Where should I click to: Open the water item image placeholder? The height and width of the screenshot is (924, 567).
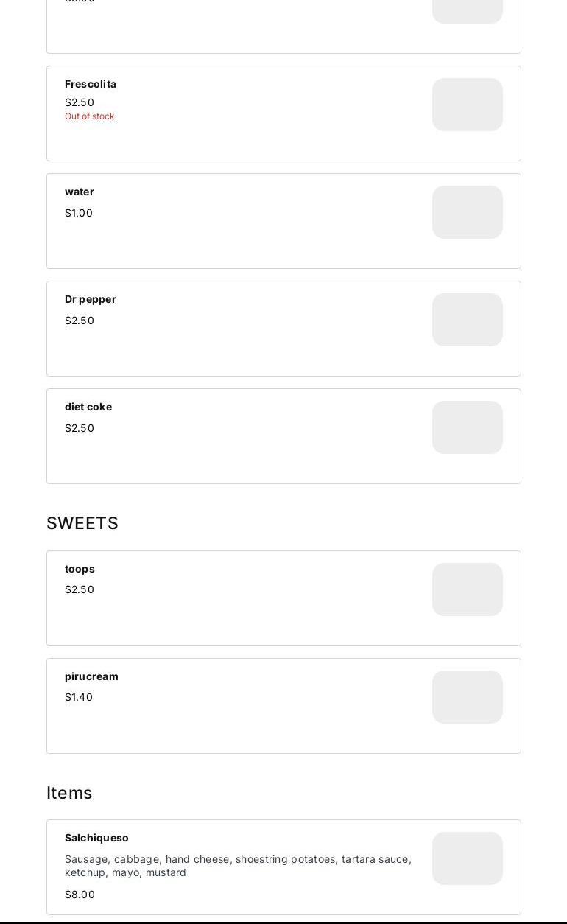coord(467,212)
